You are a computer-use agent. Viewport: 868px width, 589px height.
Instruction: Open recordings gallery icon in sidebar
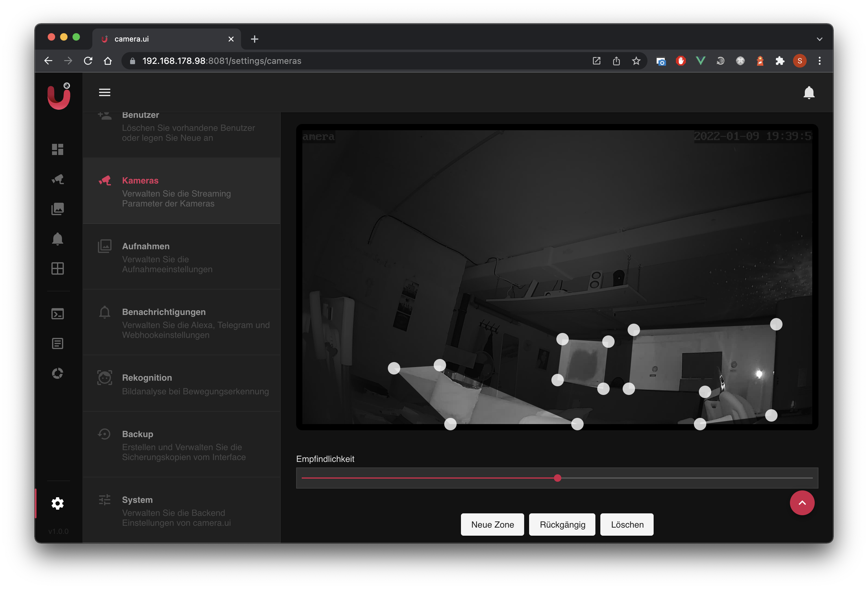click(58, 209)
